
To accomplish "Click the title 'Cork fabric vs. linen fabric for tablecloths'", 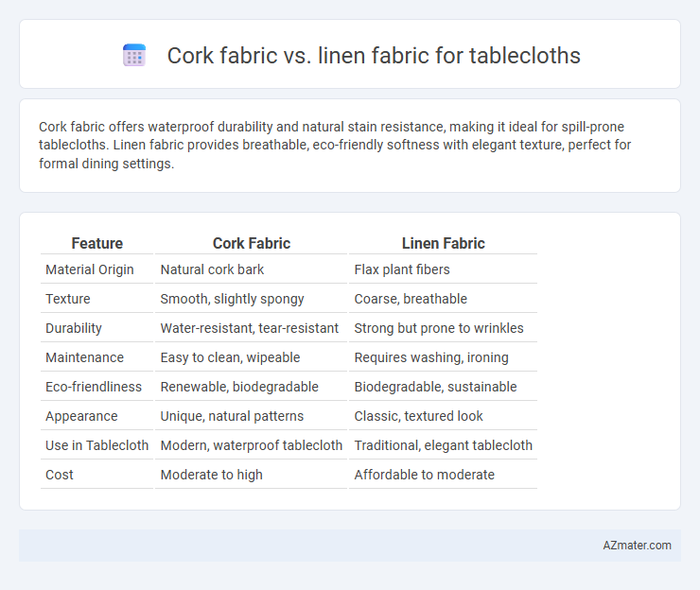I will point(374,56).
